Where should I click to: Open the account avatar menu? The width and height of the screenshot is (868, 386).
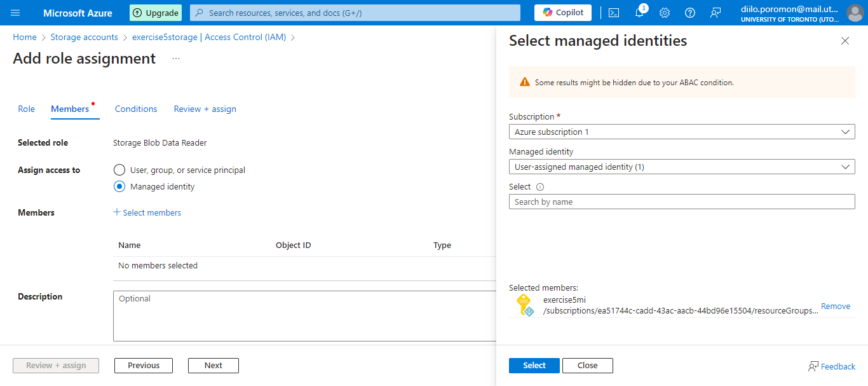point(855,12)
